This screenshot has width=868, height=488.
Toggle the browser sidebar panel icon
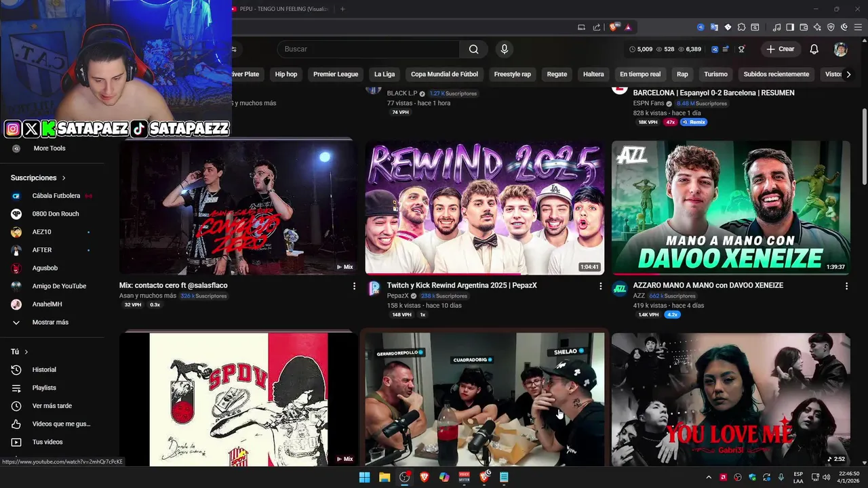click(791, 27)
